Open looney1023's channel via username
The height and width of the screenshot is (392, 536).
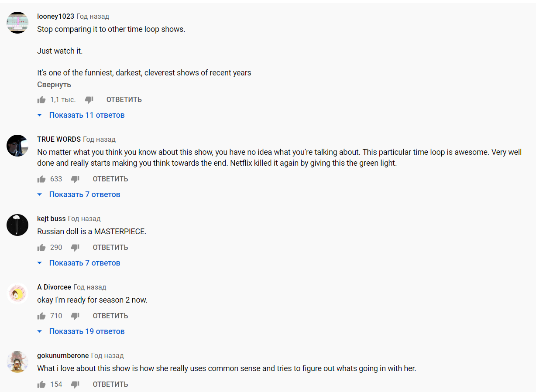56,17
